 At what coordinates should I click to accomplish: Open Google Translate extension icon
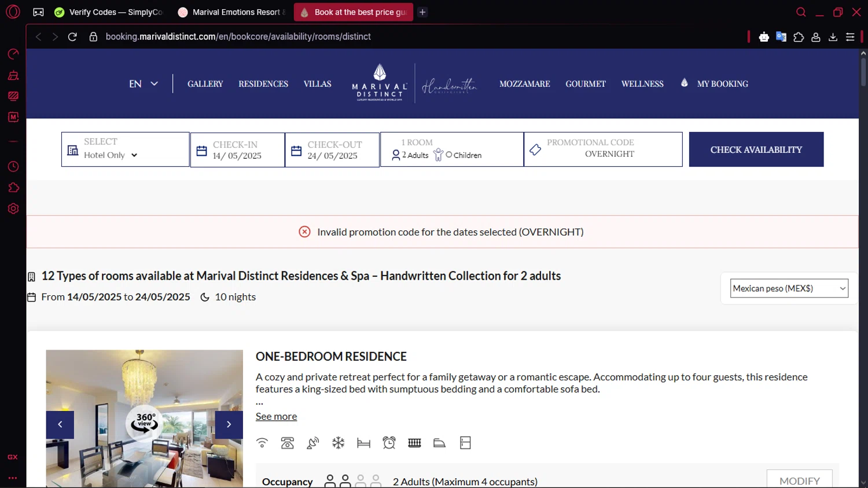click(781, 37)
